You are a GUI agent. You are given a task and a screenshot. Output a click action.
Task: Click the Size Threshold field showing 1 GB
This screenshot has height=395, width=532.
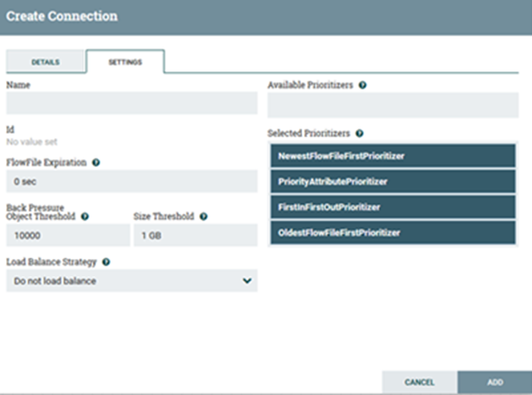point(195,236)
